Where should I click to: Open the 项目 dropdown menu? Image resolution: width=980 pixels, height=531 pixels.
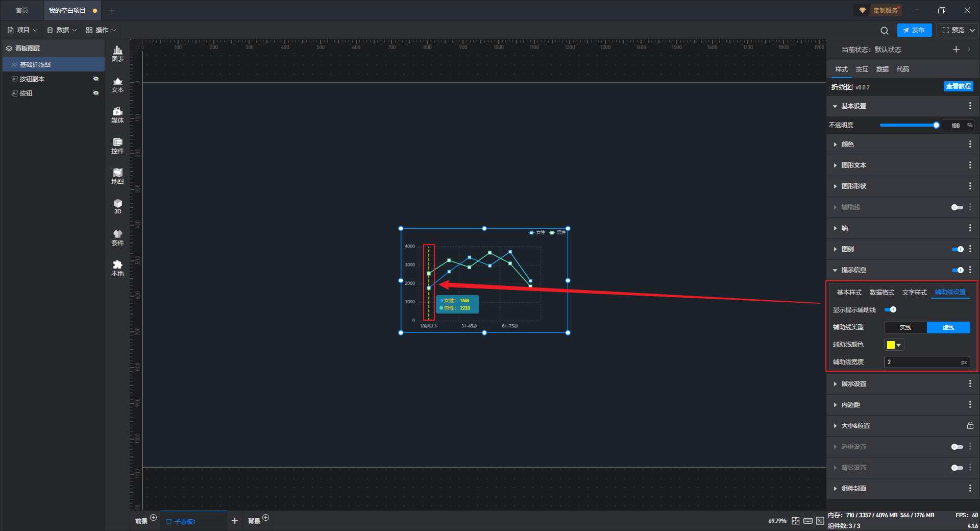coord(22,30)
